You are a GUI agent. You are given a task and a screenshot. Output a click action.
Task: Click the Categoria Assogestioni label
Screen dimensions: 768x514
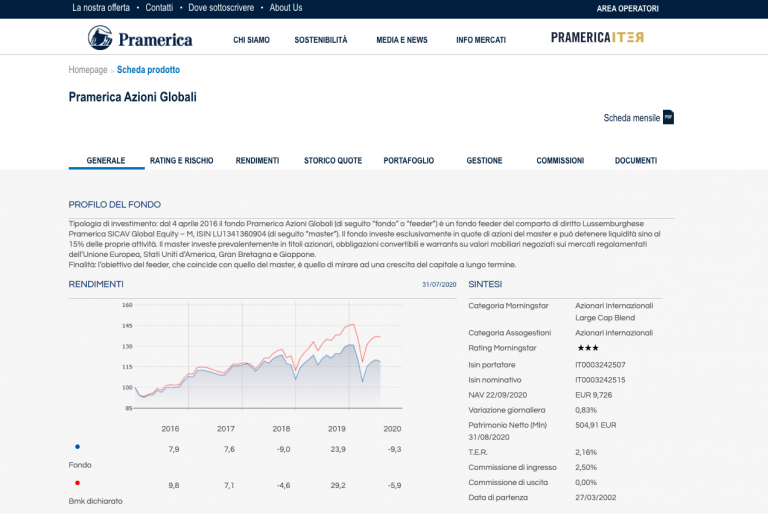click(x=509, y=333)
